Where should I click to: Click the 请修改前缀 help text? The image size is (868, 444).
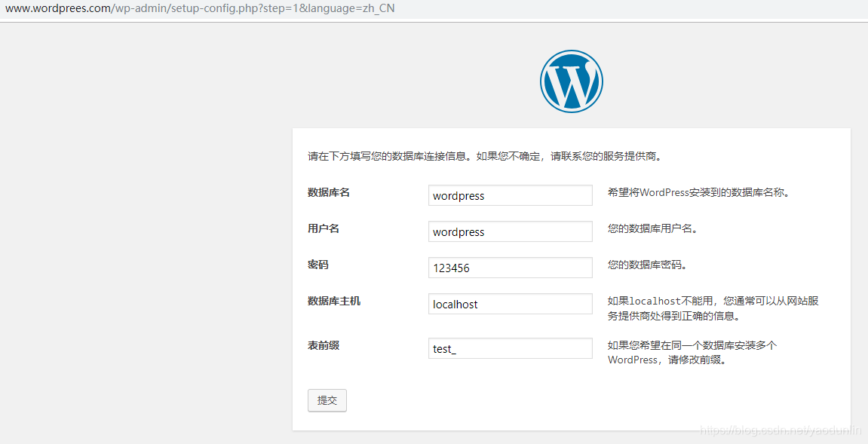(692, 353)
